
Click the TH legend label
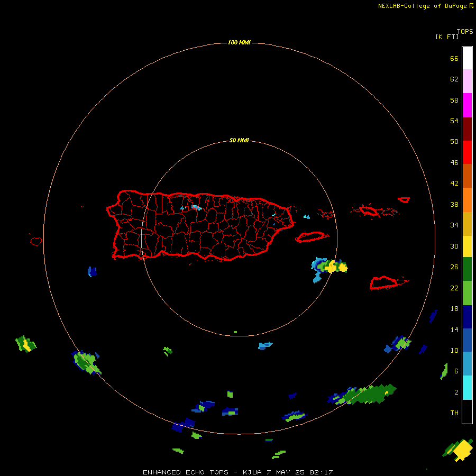tap(454, 413)
